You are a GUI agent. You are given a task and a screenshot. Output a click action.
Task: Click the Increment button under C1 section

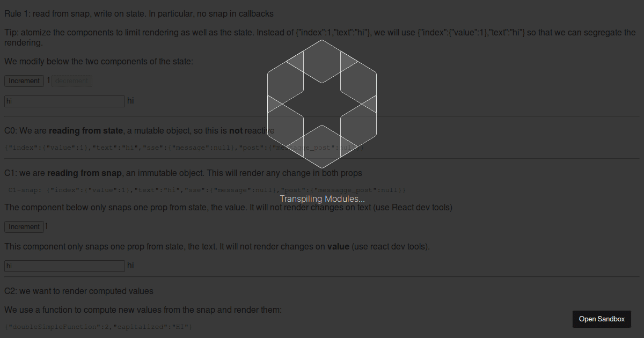[x=24, y=227]
